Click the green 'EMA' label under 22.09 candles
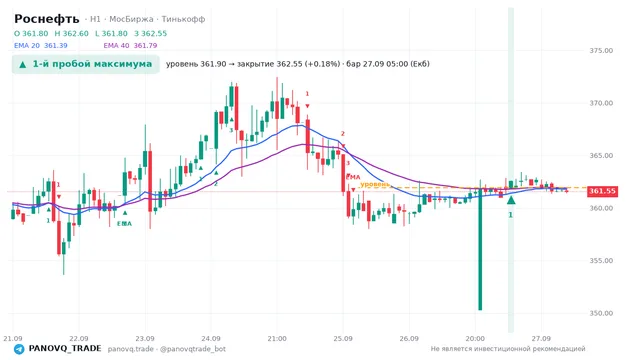This screenshot has height=360, width=640. click(124, 224)
